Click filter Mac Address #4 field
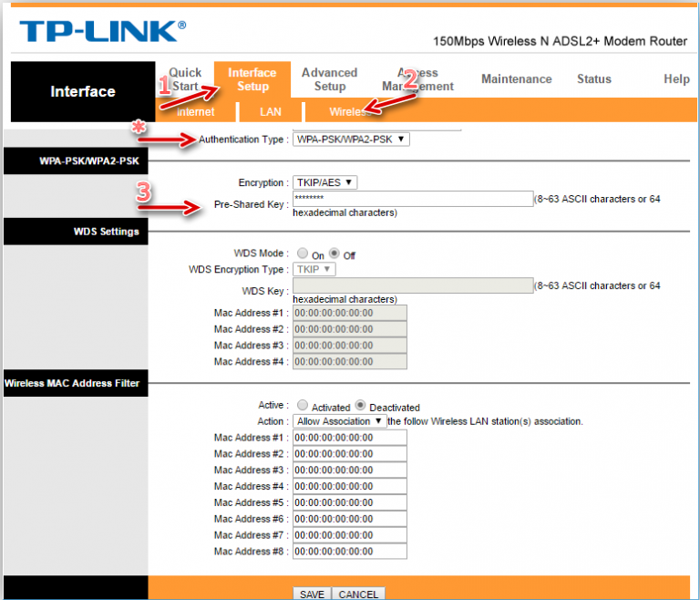This screenshot has height=600, width=700. pyautogui.click(x=350, y=486)
